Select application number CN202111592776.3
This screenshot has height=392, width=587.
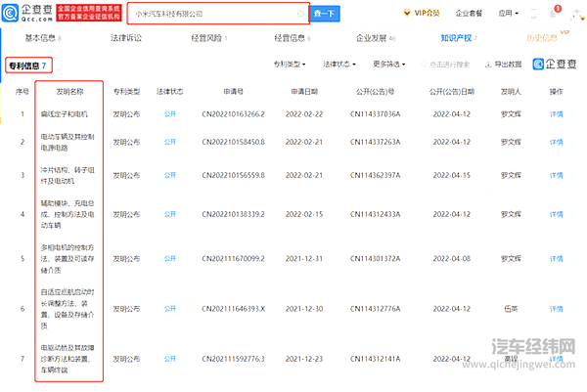point(233,359)
